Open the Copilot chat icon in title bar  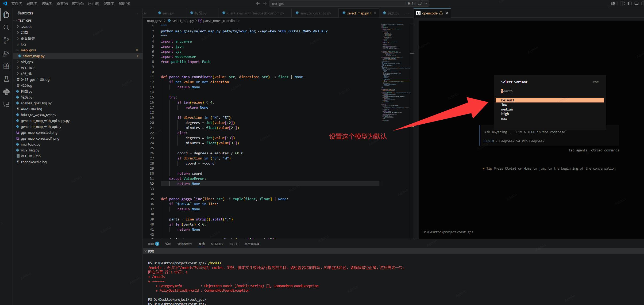tap(420, 3)
